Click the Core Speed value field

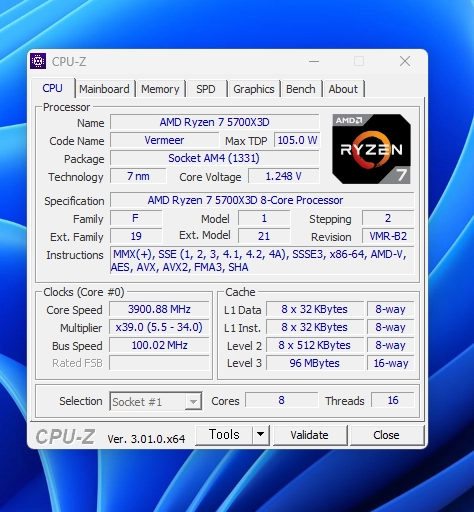[159, 309]
